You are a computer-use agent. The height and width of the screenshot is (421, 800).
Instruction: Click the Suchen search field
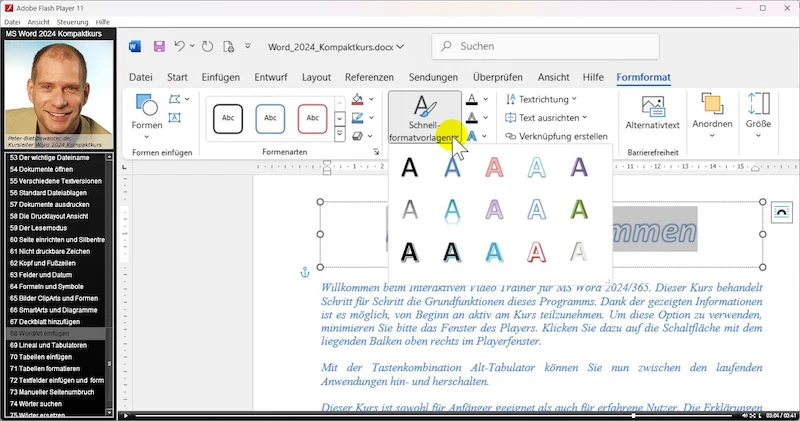[545, 46]
